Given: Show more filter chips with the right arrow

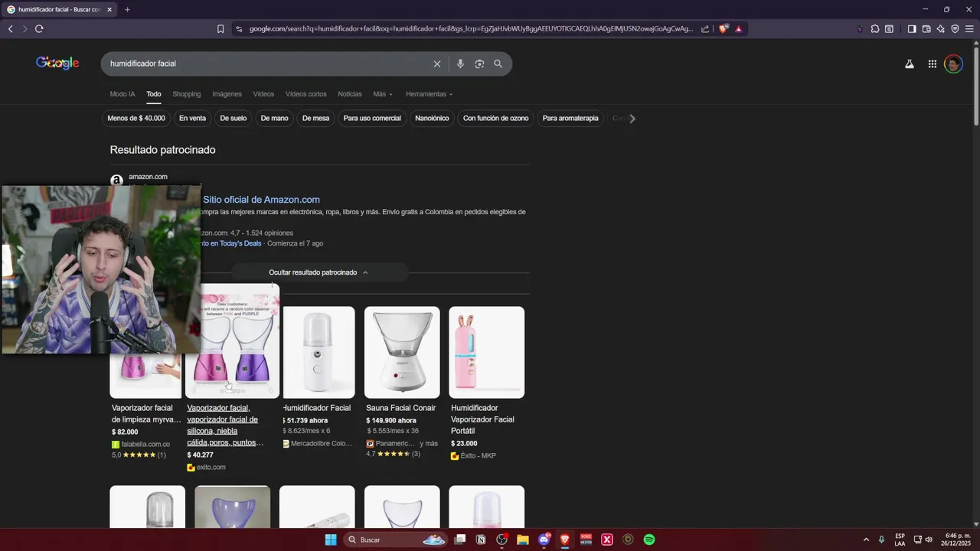Looking at the screenshot, I should tap(632, 119).
